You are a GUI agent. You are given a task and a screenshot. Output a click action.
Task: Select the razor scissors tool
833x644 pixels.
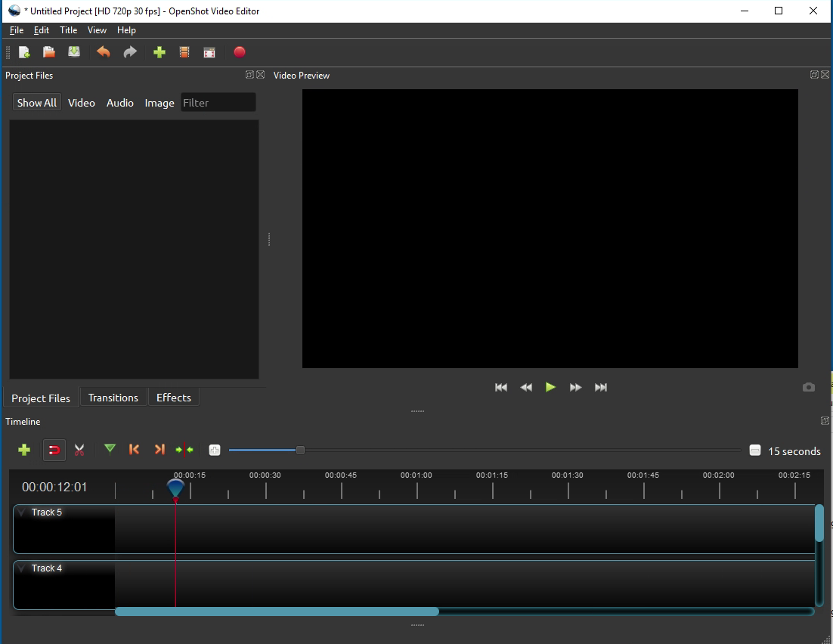(79, 450)
